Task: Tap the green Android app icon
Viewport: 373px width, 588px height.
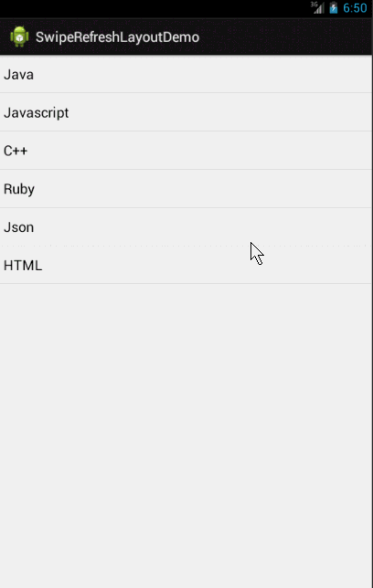Action: [x=19, y=37]
